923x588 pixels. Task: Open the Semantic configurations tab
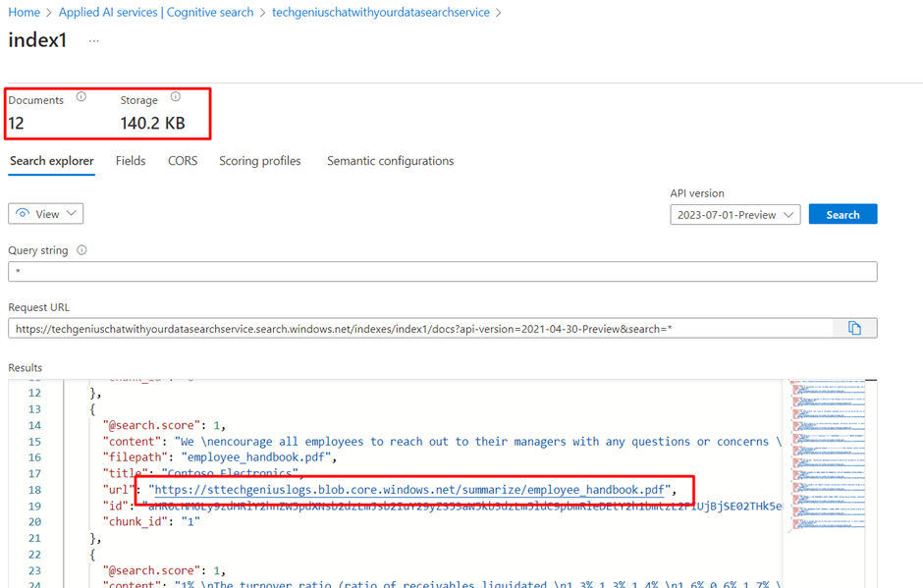[x=390, y=161]
